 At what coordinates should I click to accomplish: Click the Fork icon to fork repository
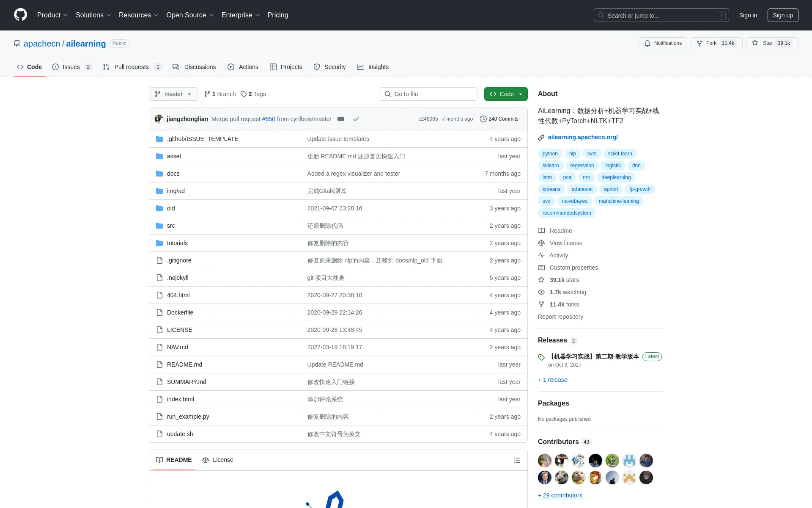(700, 43)
